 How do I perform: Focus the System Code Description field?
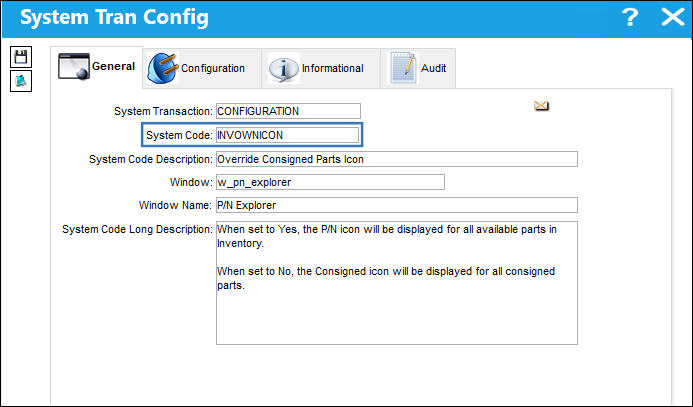click(x=396, y=159)
